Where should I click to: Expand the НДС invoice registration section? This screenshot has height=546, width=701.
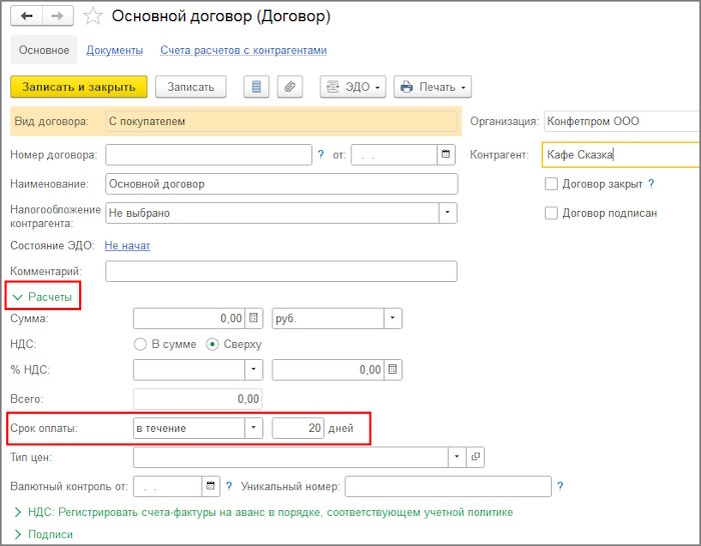pyautogui.click(x=264, y=512)
